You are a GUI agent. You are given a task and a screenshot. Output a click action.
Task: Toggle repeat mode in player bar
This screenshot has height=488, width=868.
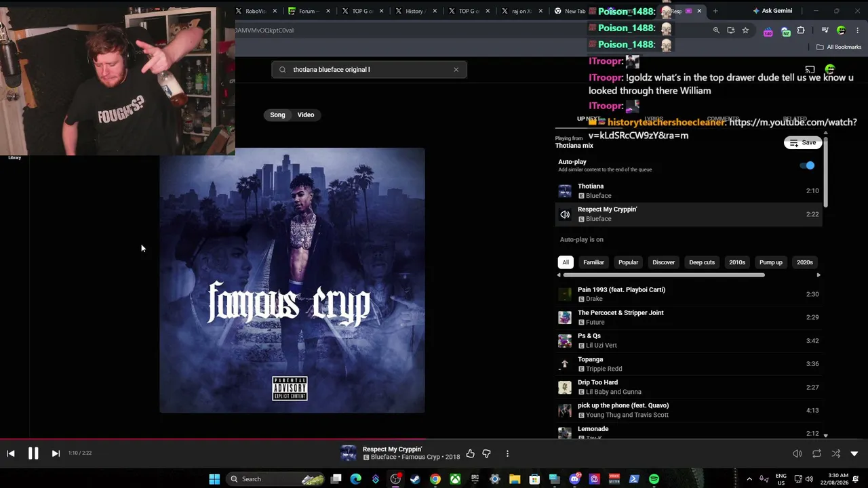tap(816, 453)
